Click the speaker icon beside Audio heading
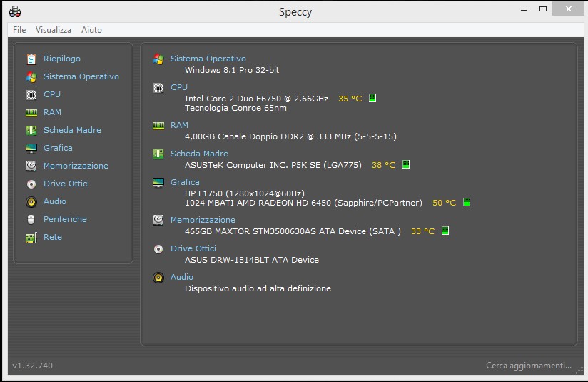The height and width of the screenshot is (382, 588). pos(158,277)
